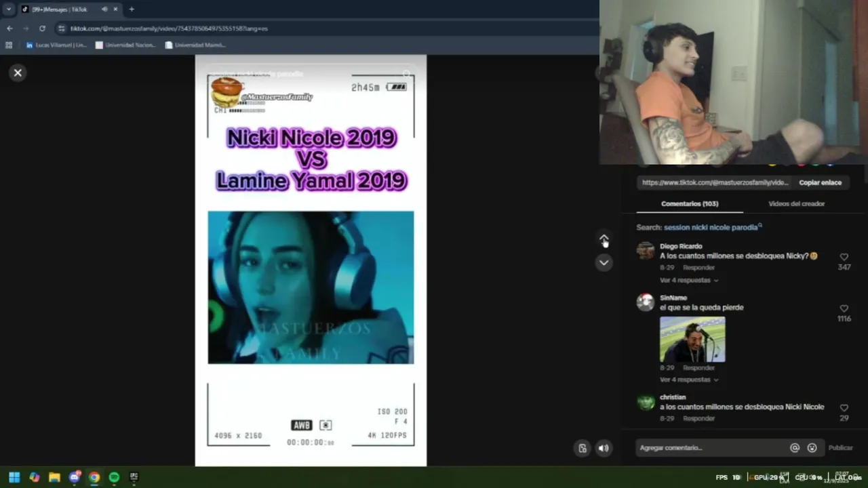Open the image in SinName's comment

tap(692, 339)
